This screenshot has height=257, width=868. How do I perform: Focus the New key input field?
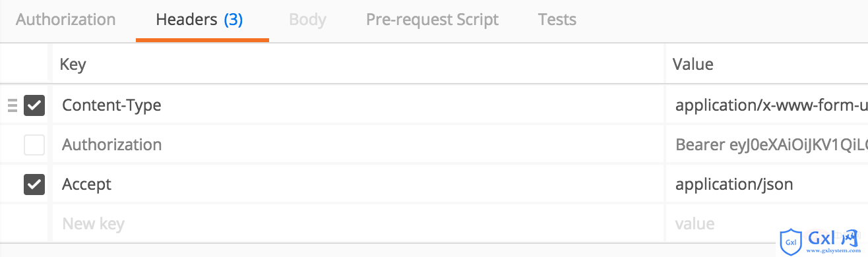358,223
